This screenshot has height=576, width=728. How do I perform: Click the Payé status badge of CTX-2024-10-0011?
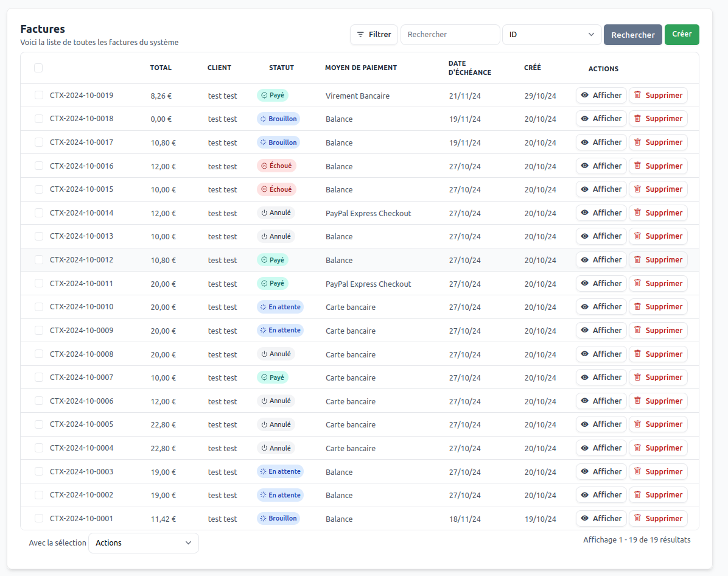272,284
